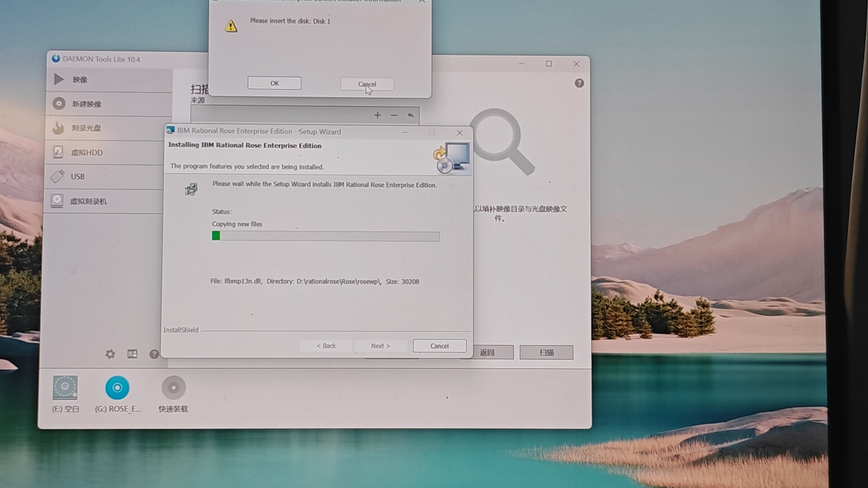Screen dimensions: 868x488
Task: Select 新建映像 in the sidebar
Action: pyautogui.click(x=86, y=104)
